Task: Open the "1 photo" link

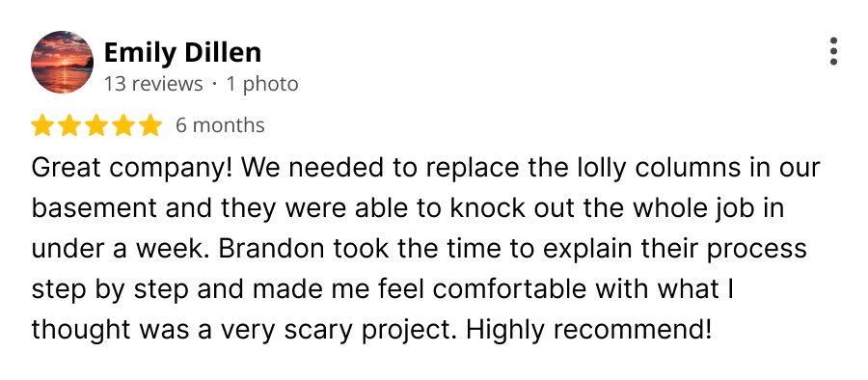Action: [261, 84]
